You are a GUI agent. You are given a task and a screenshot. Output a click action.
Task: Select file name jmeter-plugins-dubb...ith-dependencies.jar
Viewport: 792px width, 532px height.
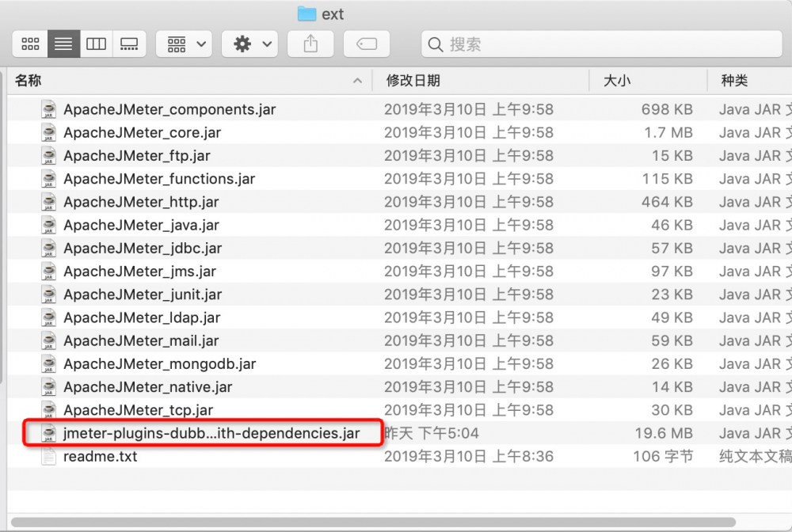(211, 434)
